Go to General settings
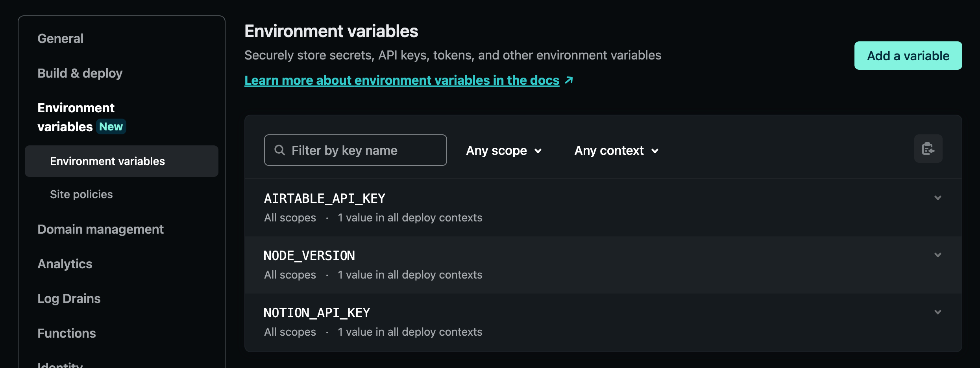 [60, 39]
